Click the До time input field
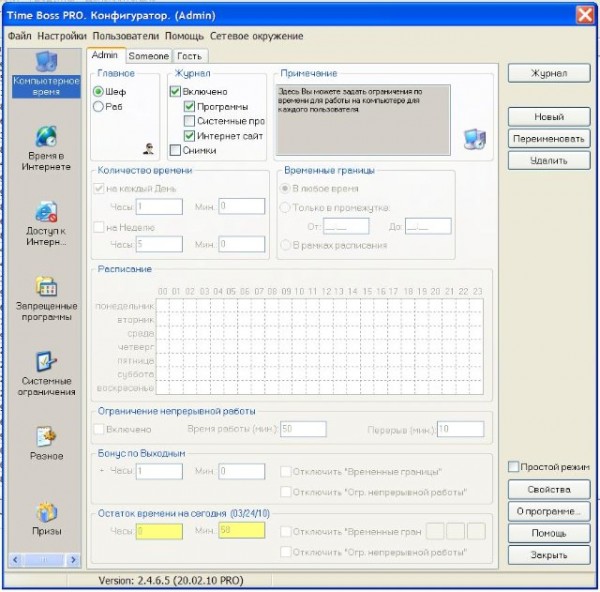Viewport: 600px width, 592px height. (428, 226)
